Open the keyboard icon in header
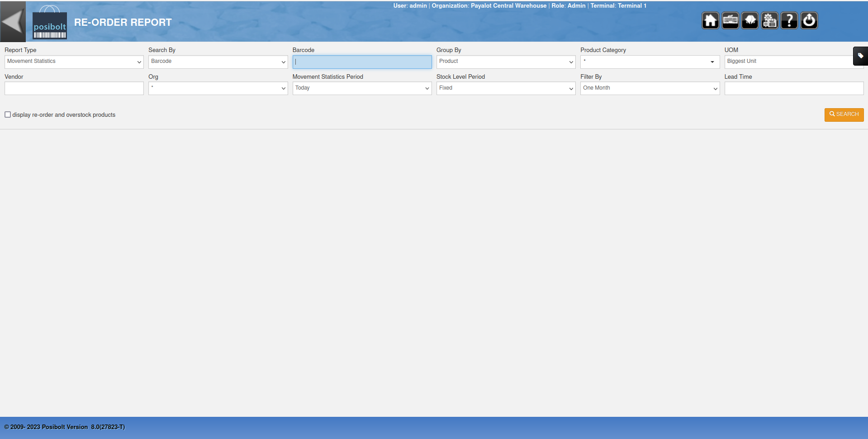The image size is (868, 439). (x=730, y=20)
